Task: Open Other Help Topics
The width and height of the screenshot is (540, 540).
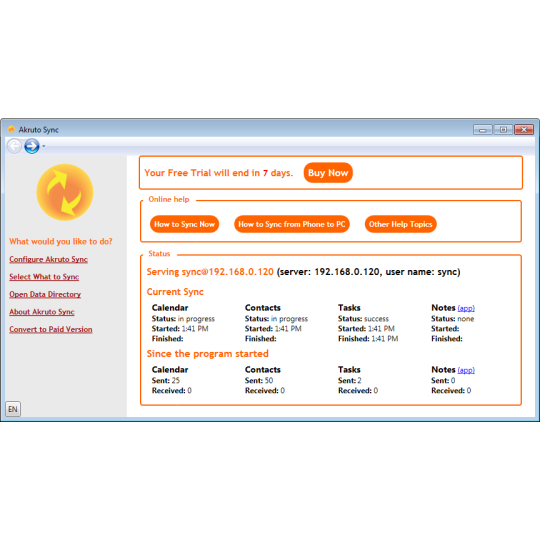Action: [x=400, y=224]
